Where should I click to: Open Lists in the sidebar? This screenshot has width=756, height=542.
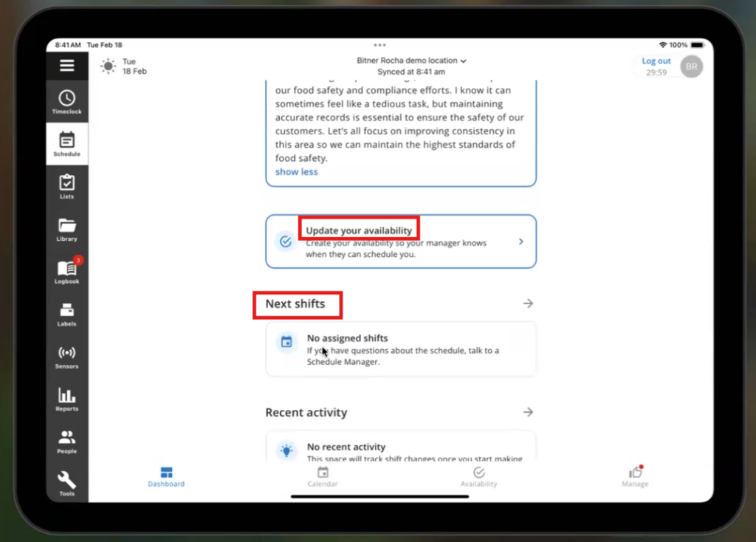[x=67, y=187]
